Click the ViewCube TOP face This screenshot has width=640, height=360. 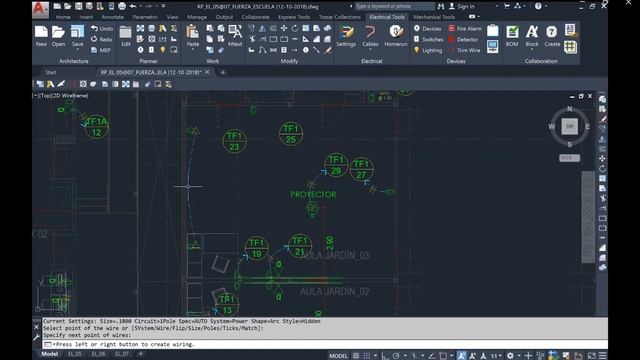point(569,127)
